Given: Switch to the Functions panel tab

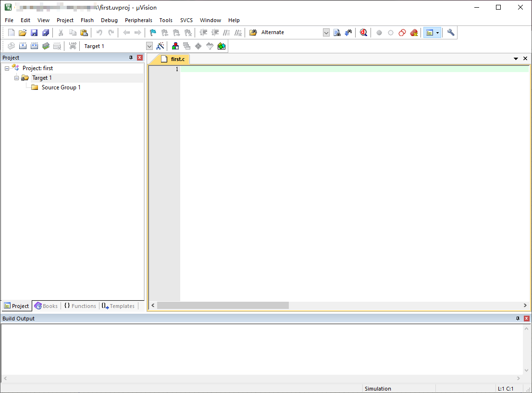Looking at the screenshot, I should (x=80, y=306).
